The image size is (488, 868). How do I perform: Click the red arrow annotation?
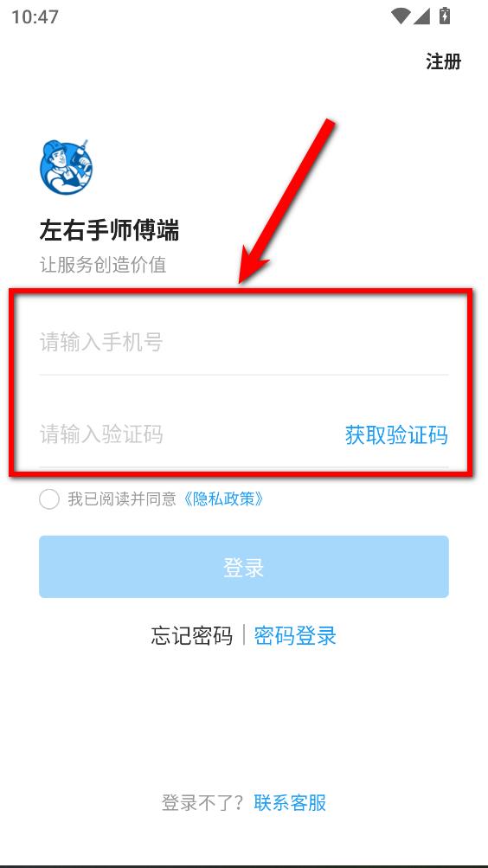pyautogui.click(x=287, y=201)
